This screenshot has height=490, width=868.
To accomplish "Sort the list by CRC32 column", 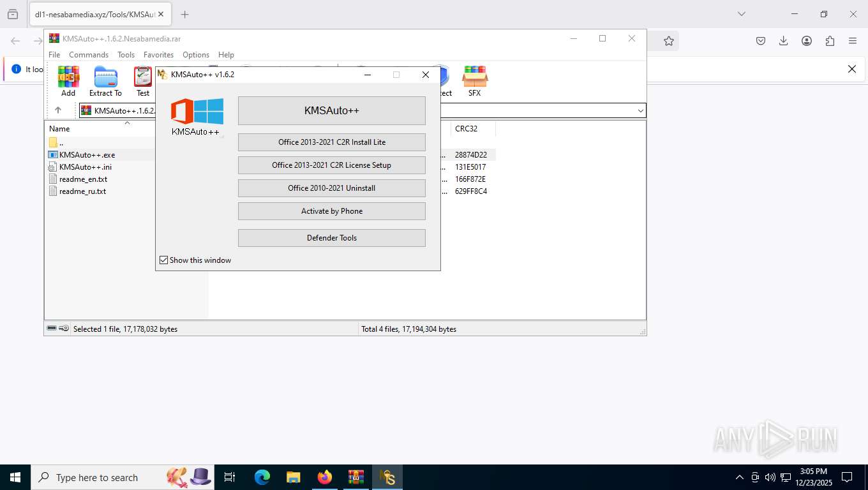I will pos(473,128).
